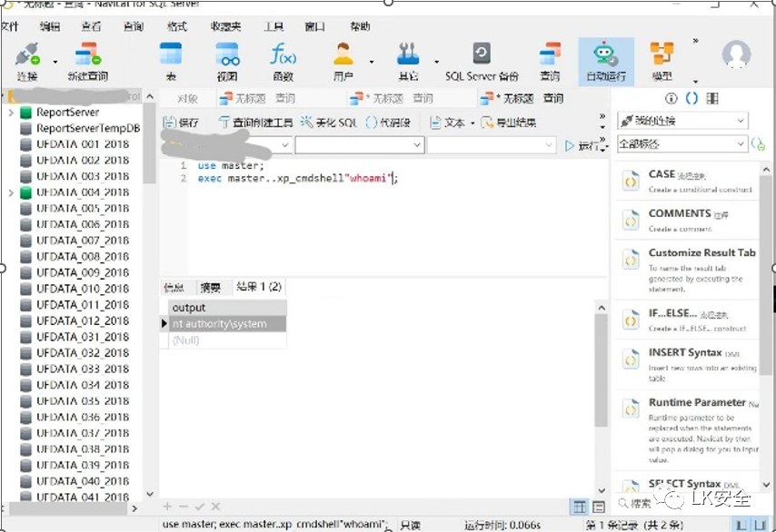The width and height of the screenshot is (776, 532).
Task: Click the info circle icon in right panel
Action: coord(672,98)
